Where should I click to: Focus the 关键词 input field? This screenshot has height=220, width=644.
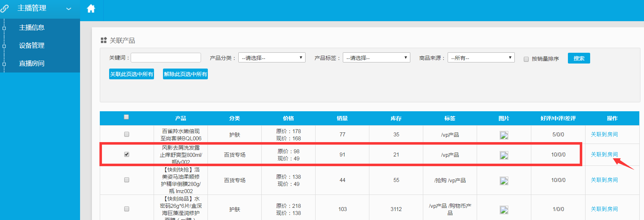166,58
